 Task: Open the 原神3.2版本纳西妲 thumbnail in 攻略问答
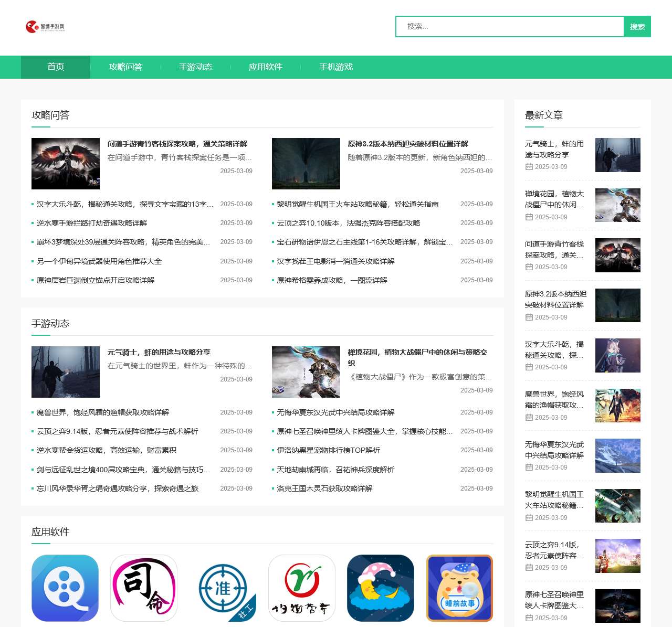pos(306,164)
